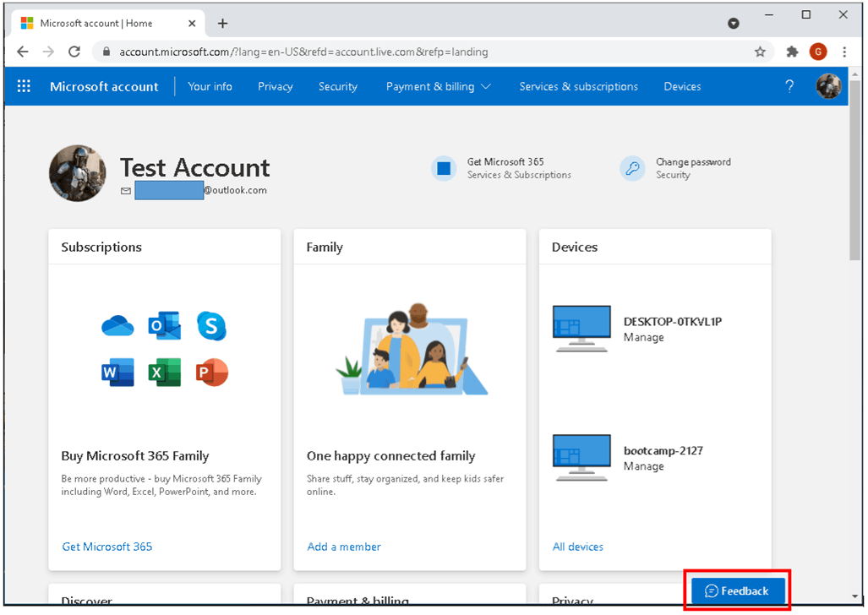This screenshot has height=615, width=868.
Task: Click the Excel icon
Action: pos(164,372)
